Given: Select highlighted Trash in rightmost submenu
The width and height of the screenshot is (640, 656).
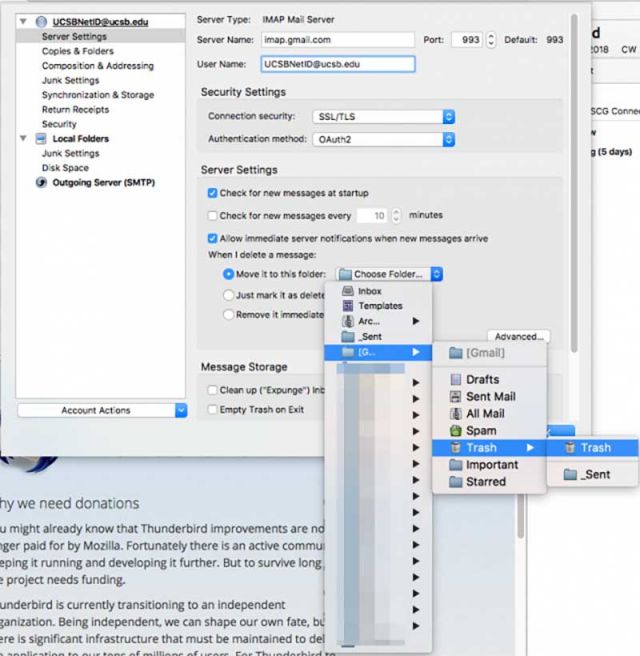Looking at the screenshot, I should click(593, 448).
